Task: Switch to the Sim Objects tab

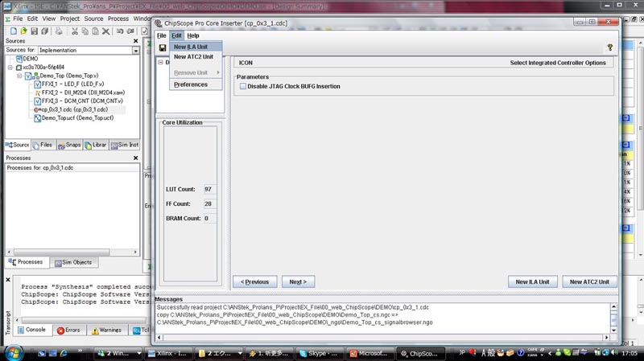Action: pyautogui.click(x=73, y=263)
